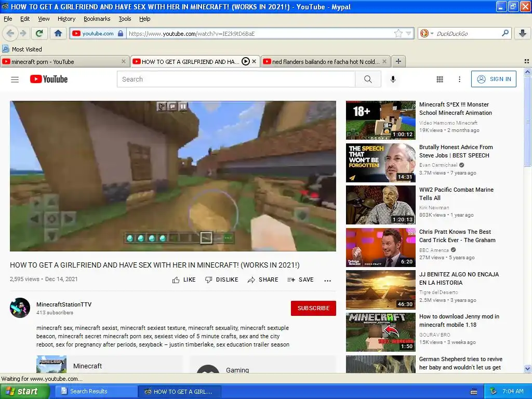Open the Brutally Honest Advice Steve Jobs thumbnail
The height and width of the screenshot is (399, 532).
[381, 163]
